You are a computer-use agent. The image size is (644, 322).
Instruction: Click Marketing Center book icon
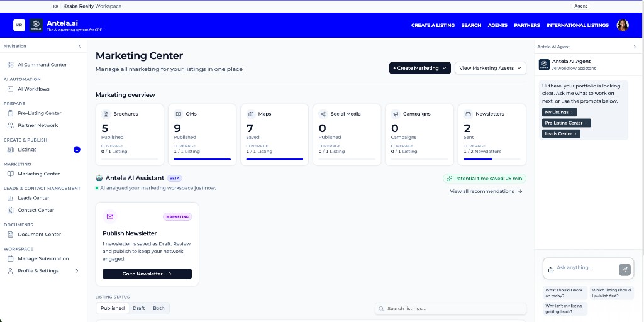coord(10,174)
